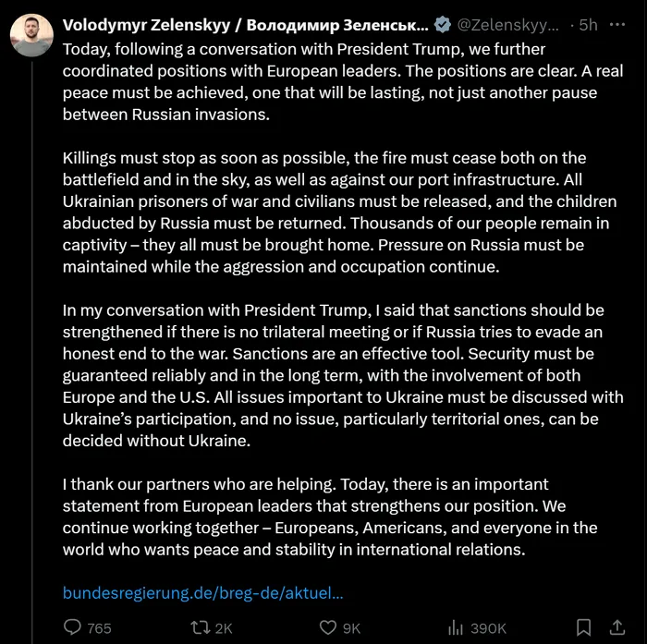Click the 5h timestamp
Image resolution: width=647 pixels, height=644 pixels.
(588, 25)
